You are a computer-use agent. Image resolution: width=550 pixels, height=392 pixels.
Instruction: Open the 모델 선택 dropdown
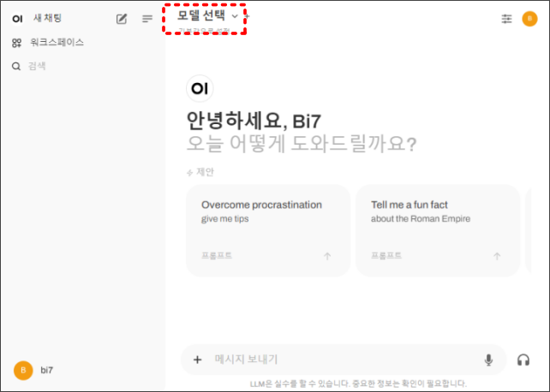[x=207, y=15]
